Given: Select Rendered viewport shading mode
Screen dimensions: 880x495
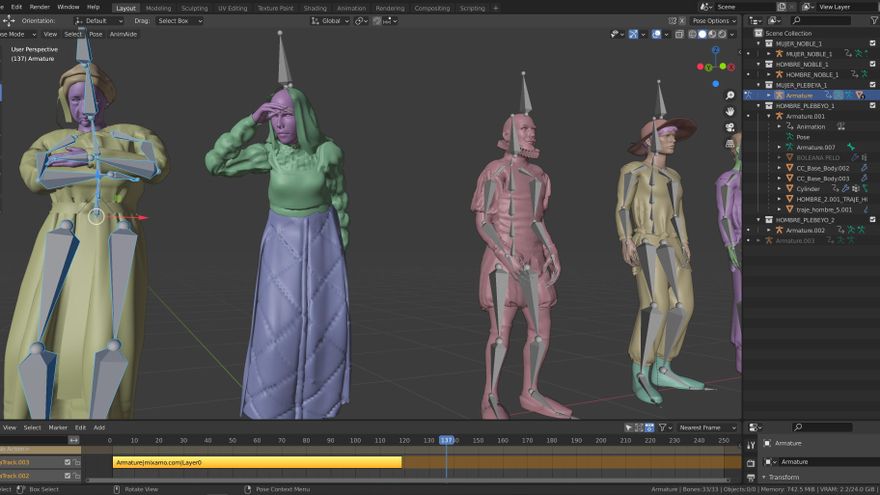Looking at the screenshot, I should tap(722, 34).
